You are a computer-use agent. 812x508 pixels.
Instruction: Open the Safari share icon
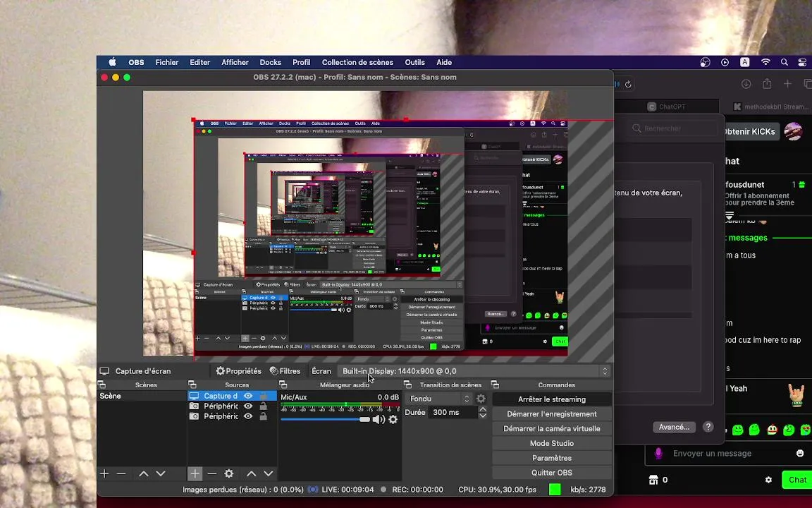(767, 84)
